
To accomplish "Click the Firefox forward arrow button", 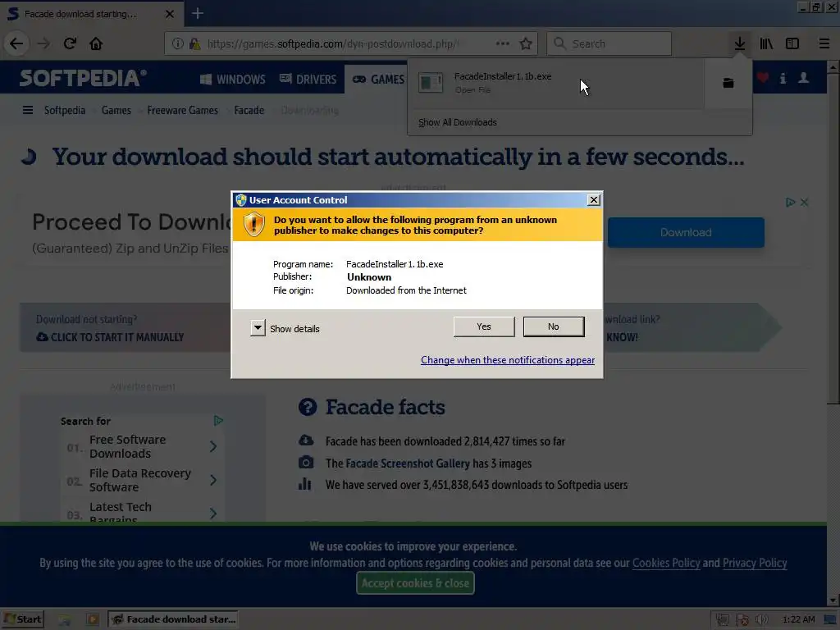I will [x=43, y=43].
